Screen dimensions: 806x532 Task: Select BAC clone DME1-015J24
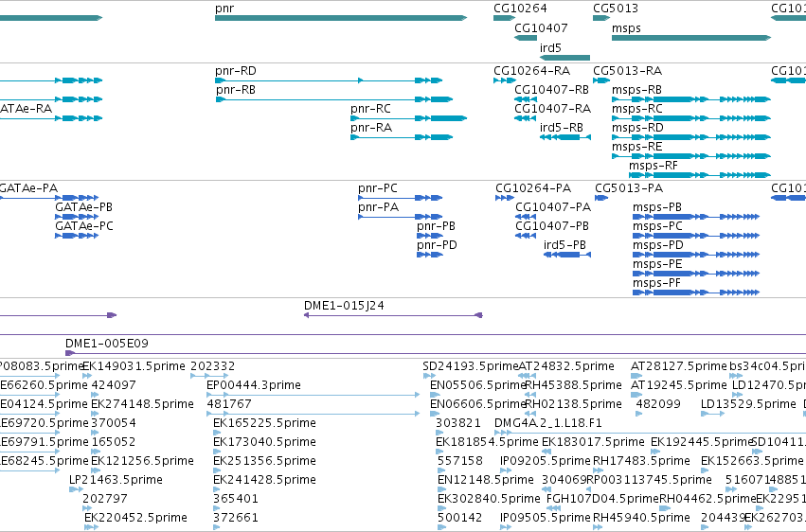pos(393,315)
